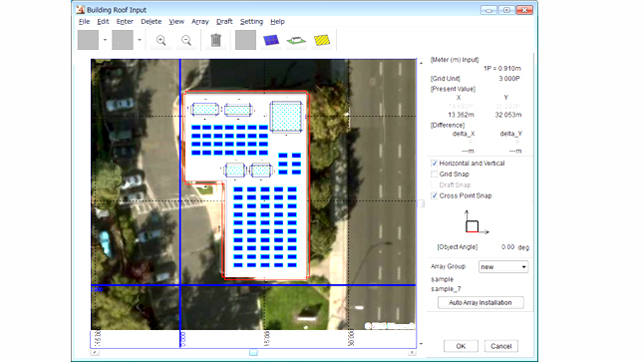
Task: Confirm with the OK button
Action: [x=461, y=346]
